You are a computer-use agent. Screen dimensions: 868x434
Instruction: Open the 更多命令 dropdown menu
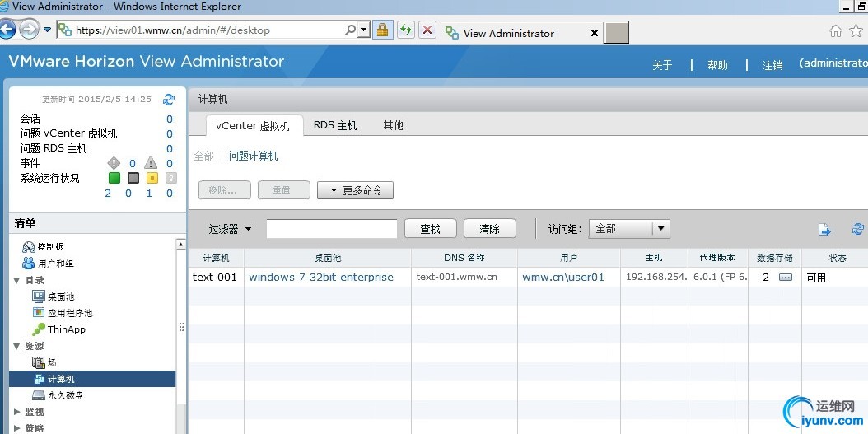pos(355,190)
